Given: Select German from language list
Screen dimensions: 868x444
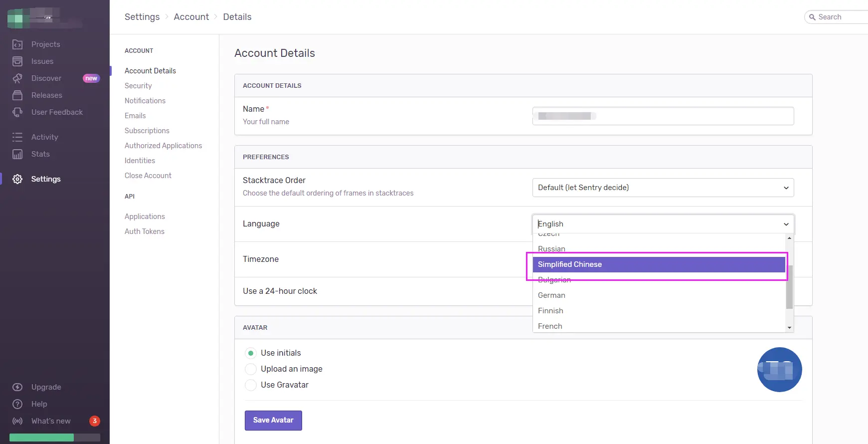Looking at the screenshot, I should coord(551,295).
